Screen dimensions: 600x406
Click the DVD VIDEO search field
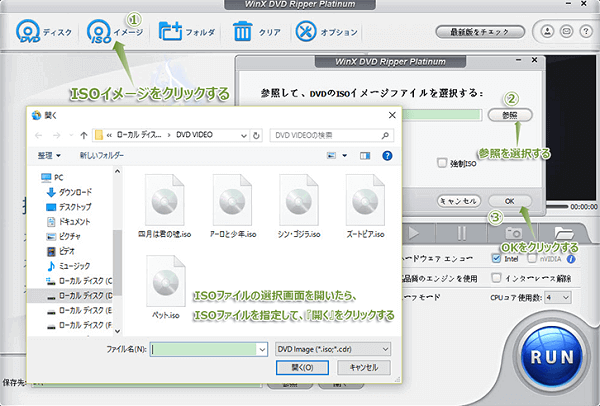[331, 135]
